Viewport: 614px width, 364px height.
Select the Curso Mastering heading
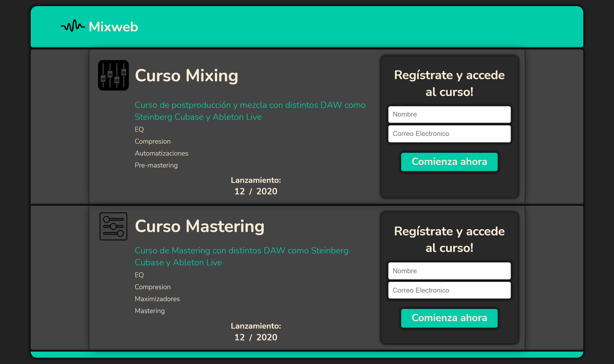(200, 226)
